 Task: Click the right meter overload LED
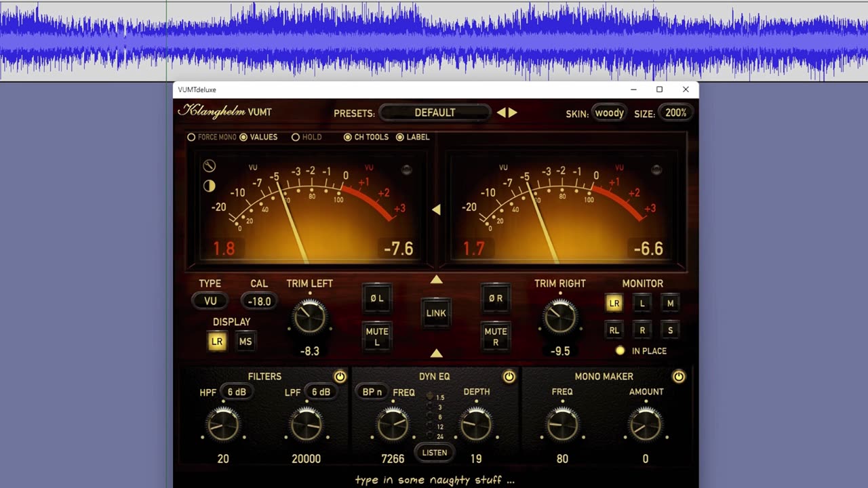click(656, 169)
